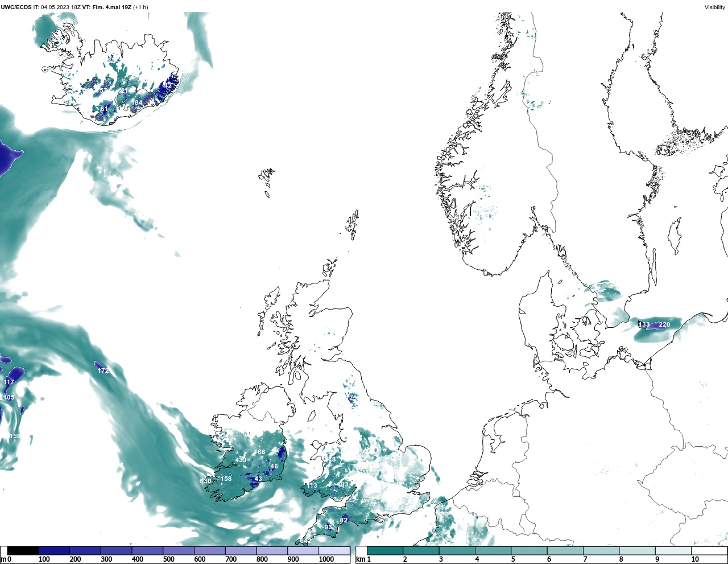Click the '220' value in the Baltic
This screenshot has width=728, height=564.
(x=664, y=324)
